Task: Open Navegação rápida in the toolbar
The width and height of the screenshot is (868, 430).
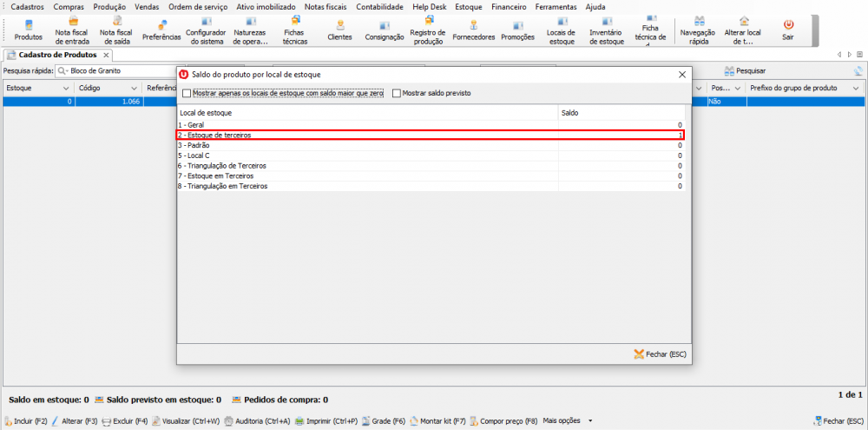Action: 698,28
